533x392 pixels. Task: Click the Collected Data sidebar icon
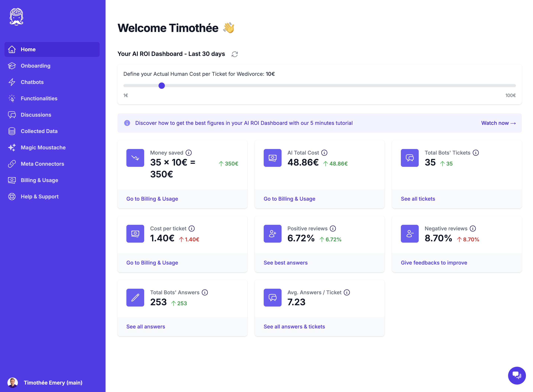(12, 131)
